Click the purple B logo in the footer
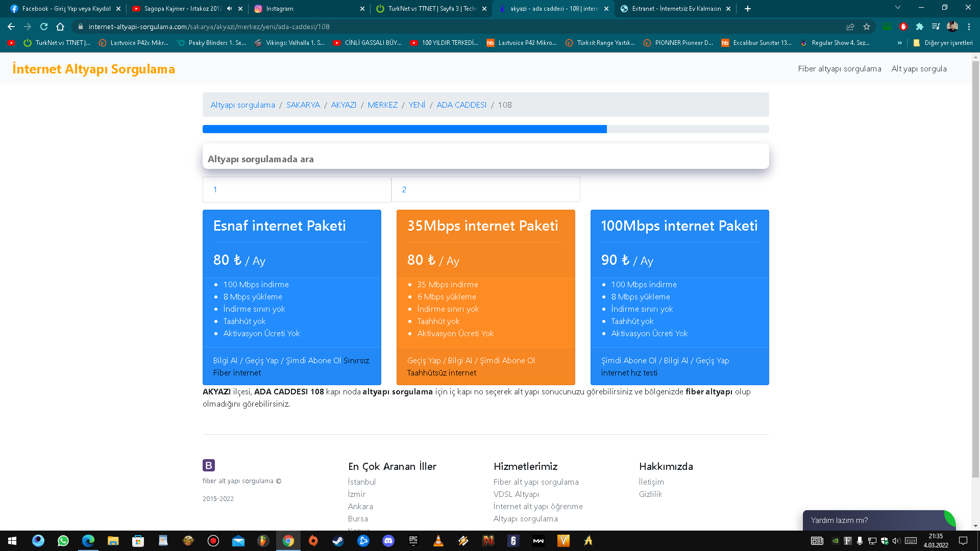The image size is (980, 551). (209, 465)
